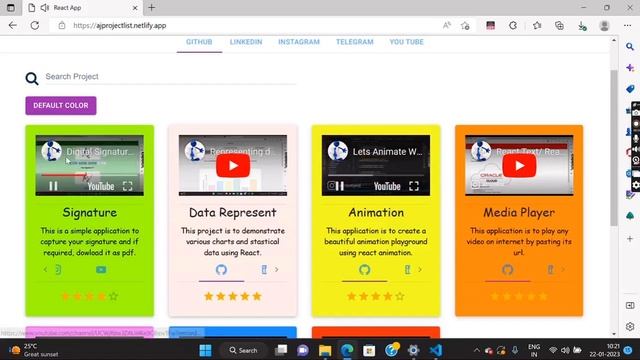Enter fullscreen on the Signature video
This screenshot has width=640, height=360.
point(128,186)
